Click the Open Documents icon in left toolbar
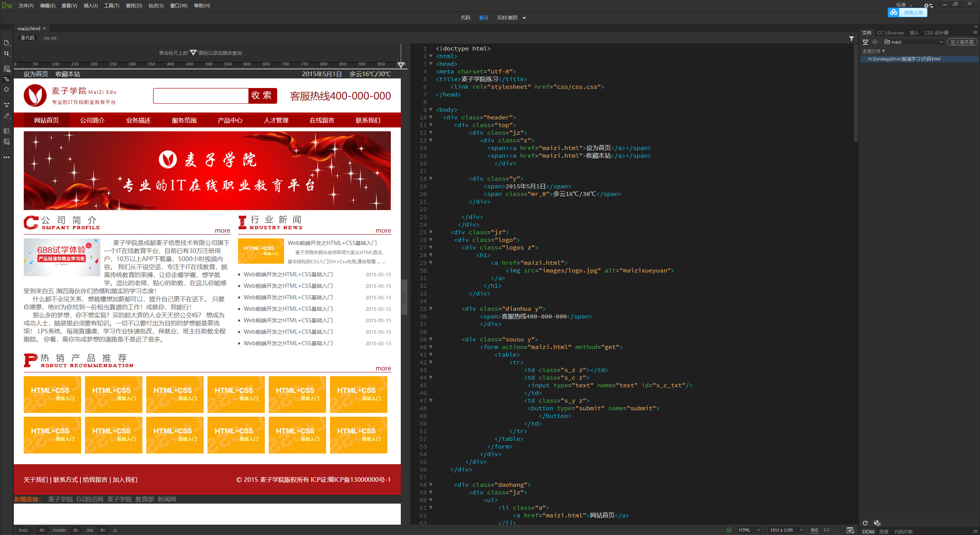The width and height of the screenshot is (980, 535). (x=7, y=43)
